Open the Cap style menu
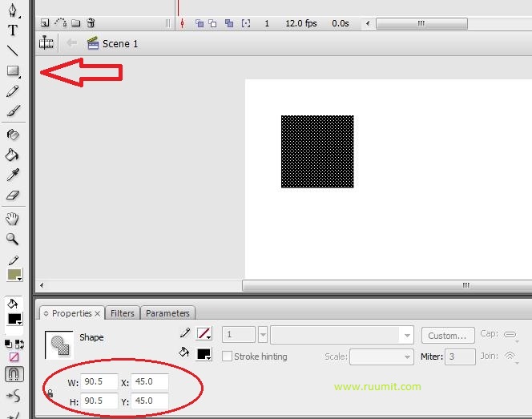This screenshot has height=419, width=532. pos(510,335)
